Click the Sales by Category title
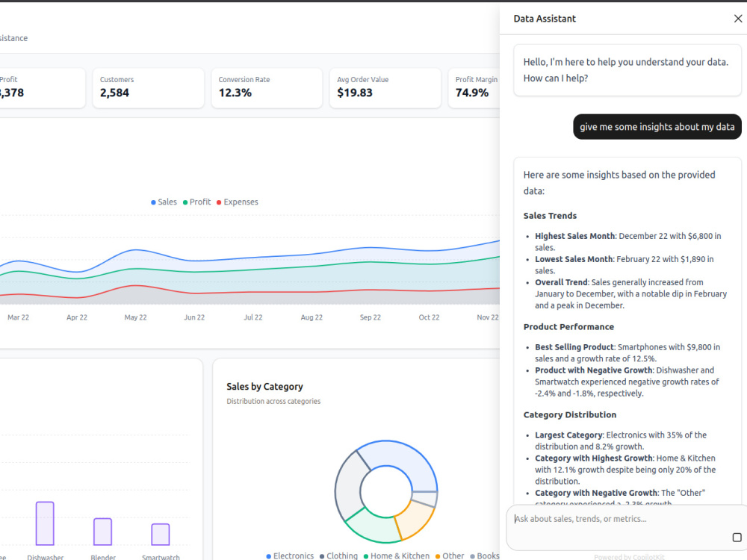The width and height of the screenshot is (747, 560). 264,387
